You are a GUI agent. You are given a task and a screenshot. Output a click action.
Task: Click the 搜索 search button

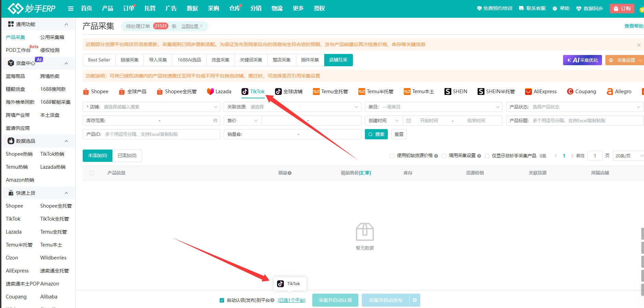click(x=376, y=134)
